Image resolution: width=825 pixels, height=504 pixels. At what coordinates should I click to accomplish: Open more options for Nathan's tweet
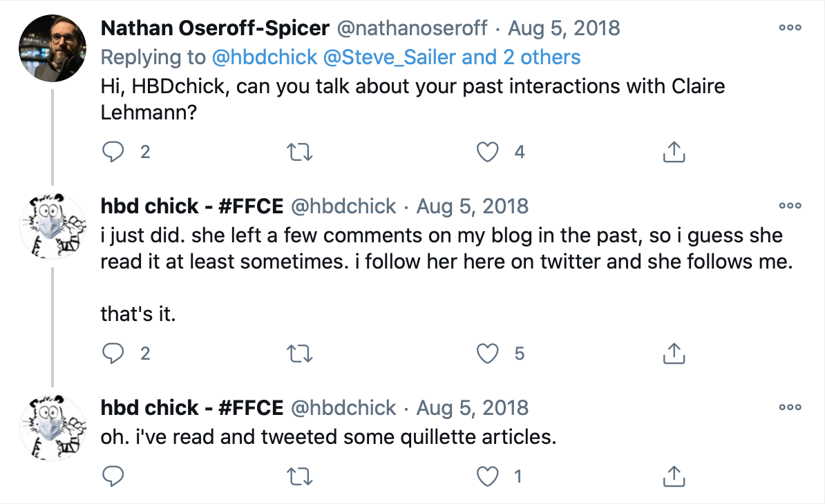pyautogui.click(x=789, y=28)
